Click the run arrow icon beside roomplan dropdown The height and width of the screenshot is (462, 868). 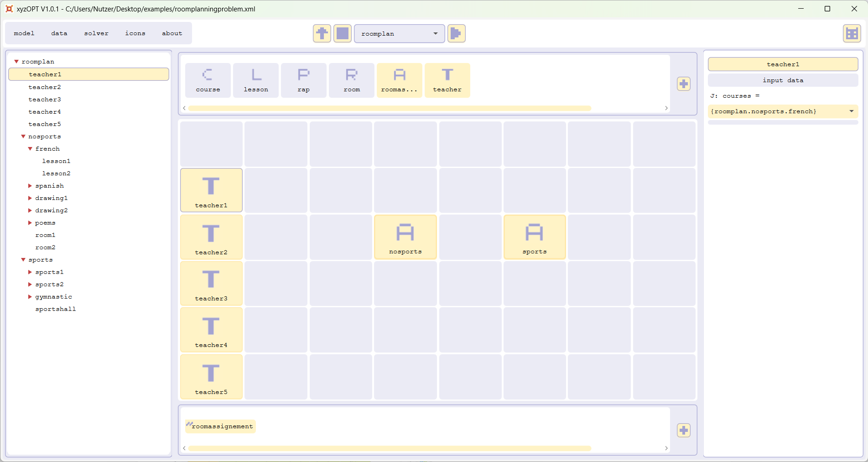[456, 33]
